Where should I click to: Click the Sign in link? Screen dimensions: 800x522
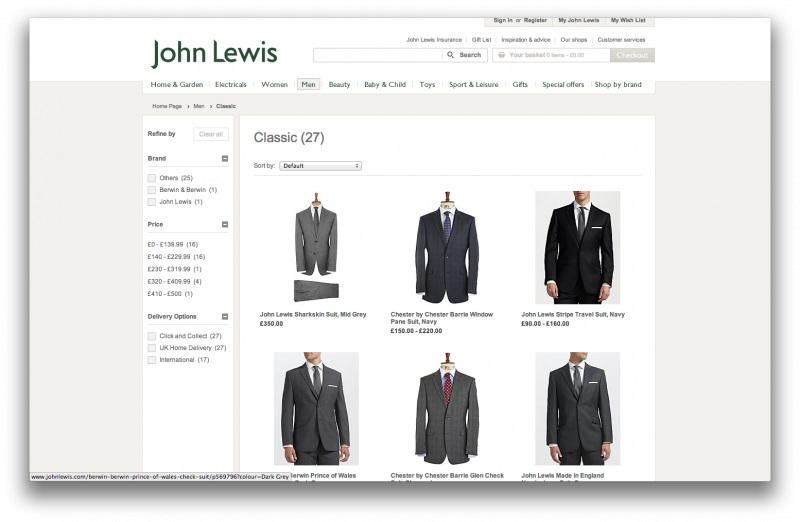(503, 20)
